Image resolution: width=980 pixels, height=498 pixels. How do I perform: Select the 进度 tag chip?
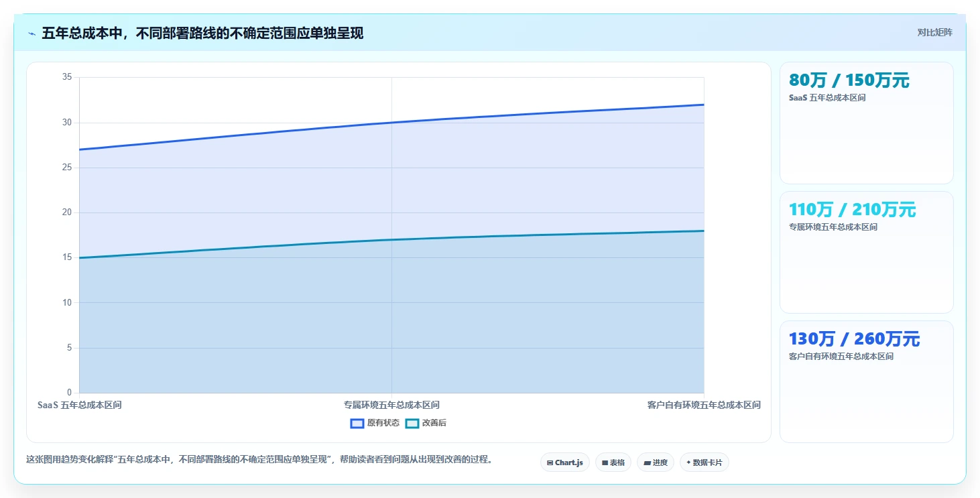tap(656, 462)
